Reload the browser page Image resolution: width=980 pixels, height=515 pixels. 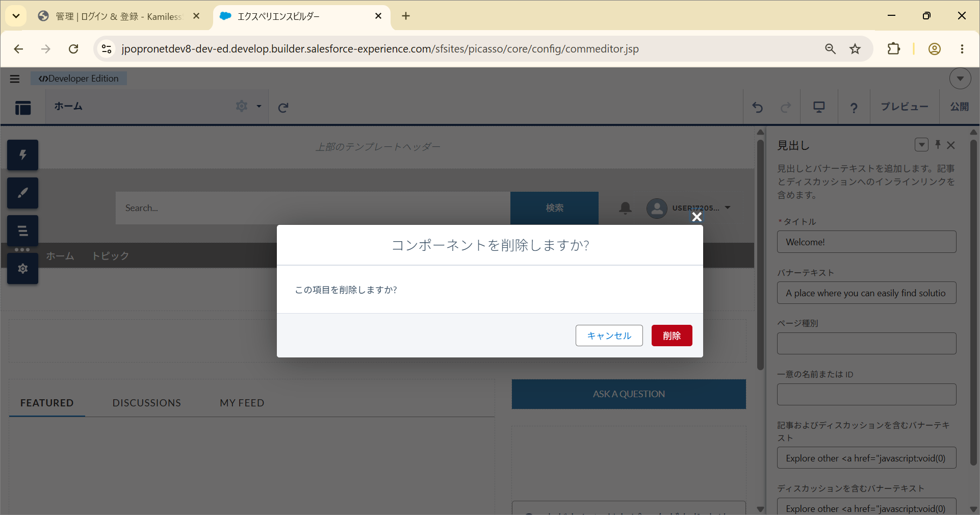[x=73, y=49]
